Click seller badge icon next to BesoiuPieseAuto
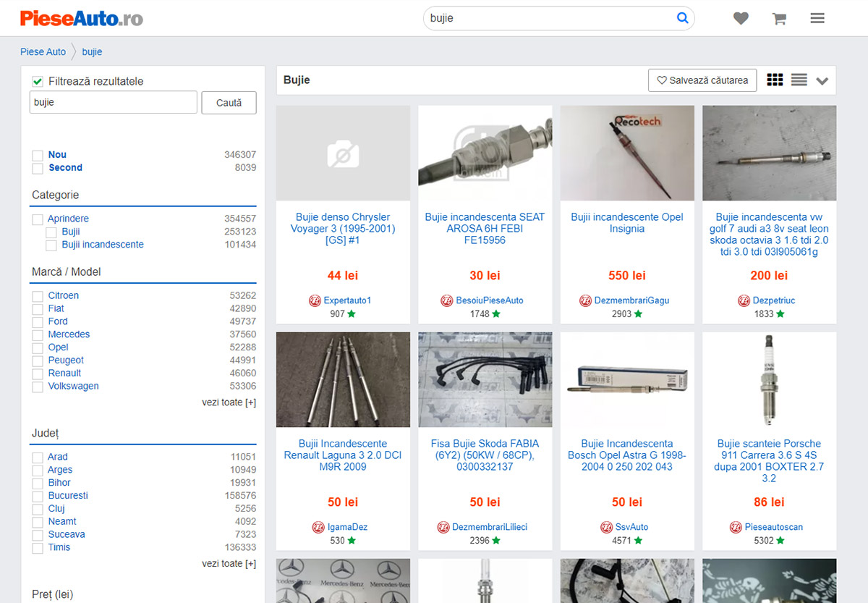The image size is (868, 603). click(447, 300)
